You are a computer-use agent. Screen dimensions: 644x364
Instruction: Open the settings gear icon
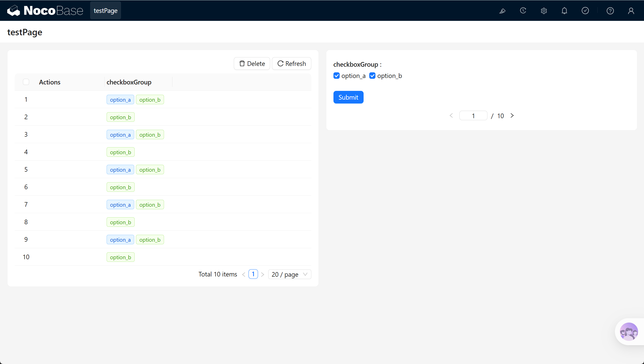[544, 11]
